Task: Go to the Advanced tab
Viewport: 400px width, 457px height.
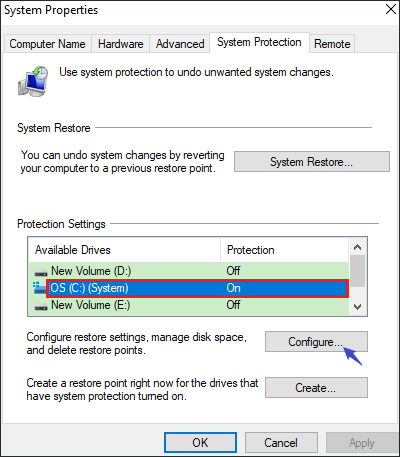Action: 180,44
